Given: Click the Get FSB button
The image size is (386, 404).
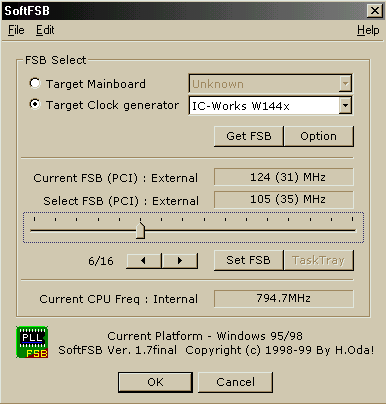Looking at the screenshot, I should tap(249, 136).
